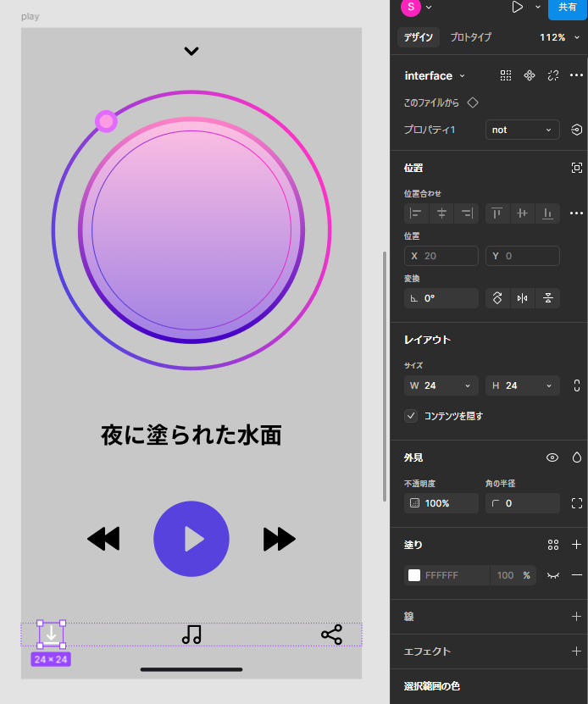
Task: Click the play frame label
Action: (x=31, y=17)
